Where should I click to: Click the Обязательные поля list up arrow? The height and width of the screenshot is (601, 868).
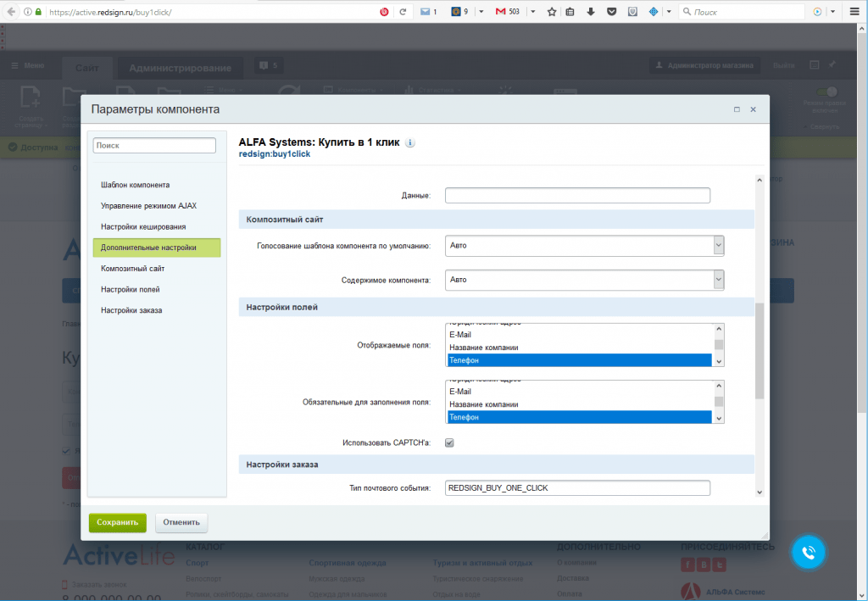[719, 386]
